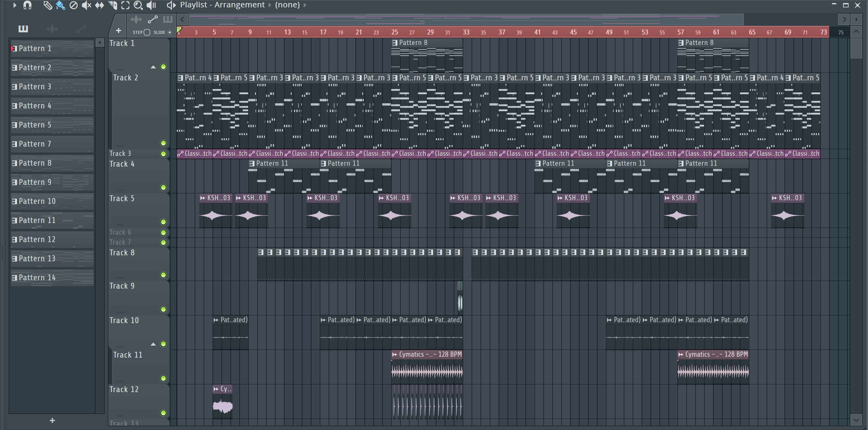Select the Slice tool
The image size is (868, 430).
112,5
